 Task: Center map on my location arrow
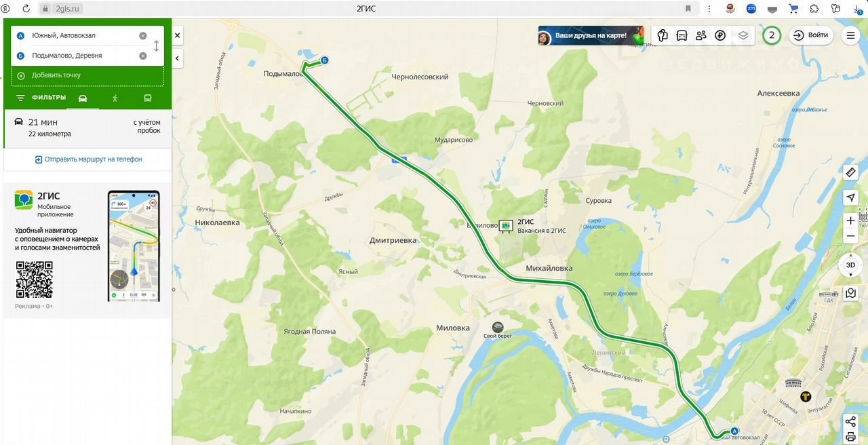pyautogui.click(x=851, y=197)
